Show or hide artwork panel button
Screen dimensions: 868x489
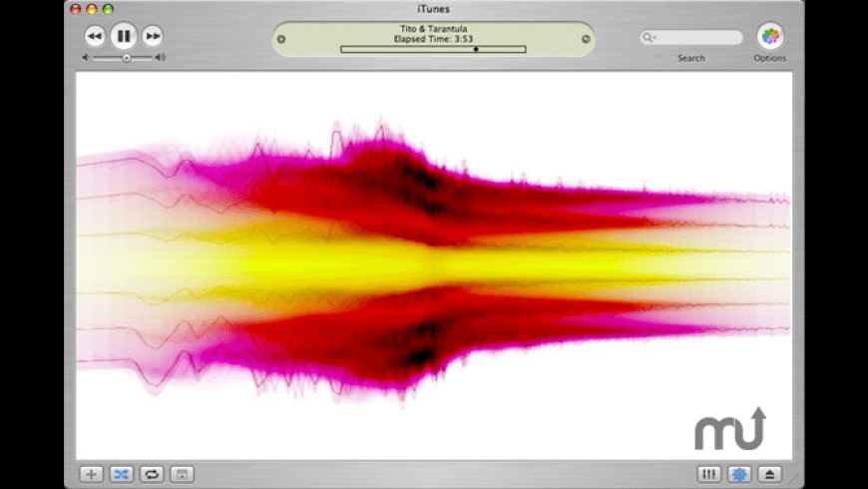tap(183, 475)
